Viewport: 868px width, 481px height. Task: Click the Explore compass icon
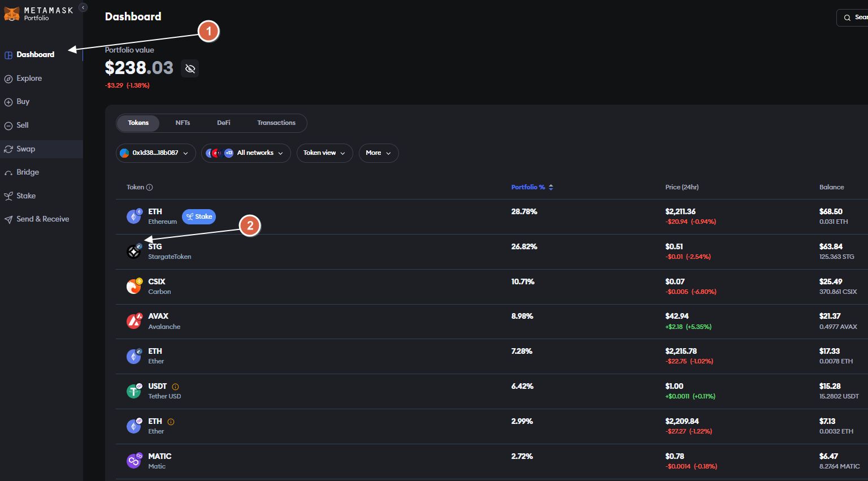tap(8, 79)
